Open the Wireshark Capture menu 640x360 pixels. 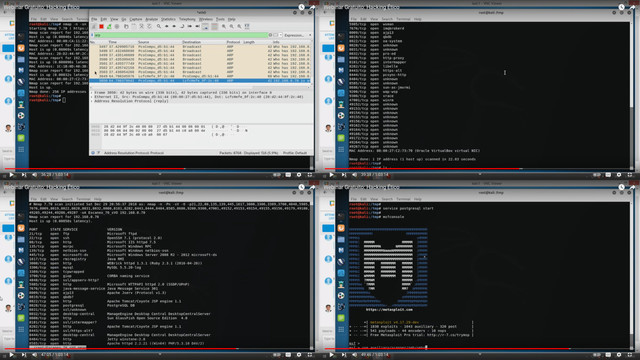pos(136,19)
